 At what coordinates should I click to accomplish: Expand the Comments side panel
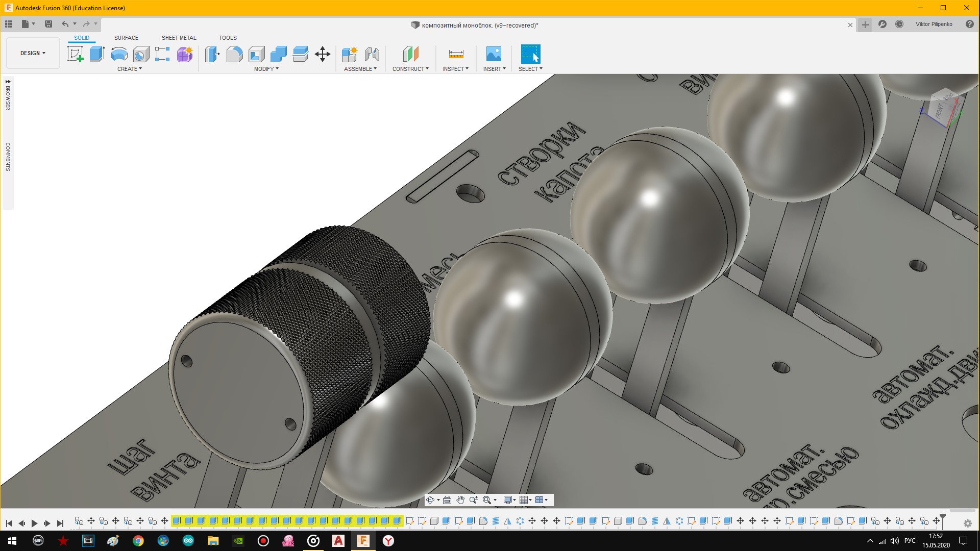pos(8,156)
